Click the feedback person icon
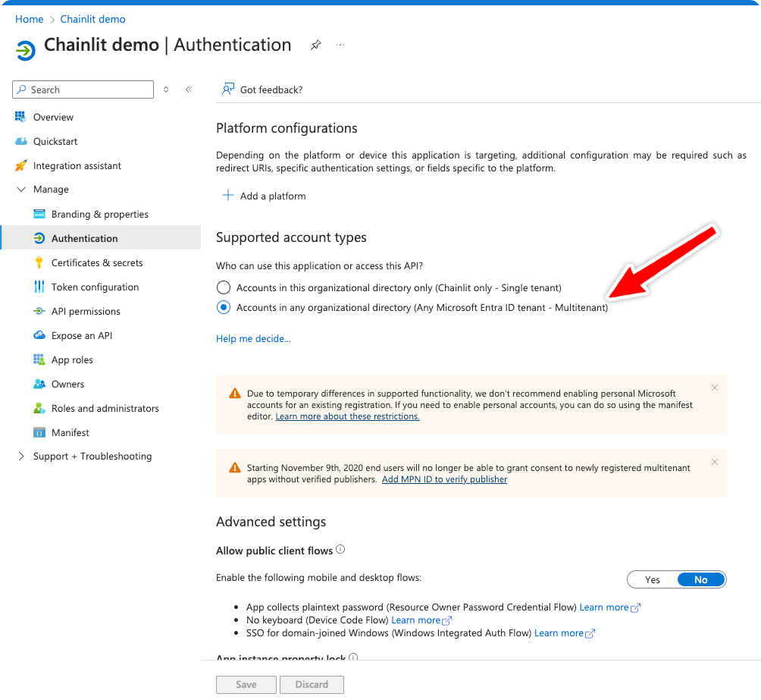 tap(227, 89)
